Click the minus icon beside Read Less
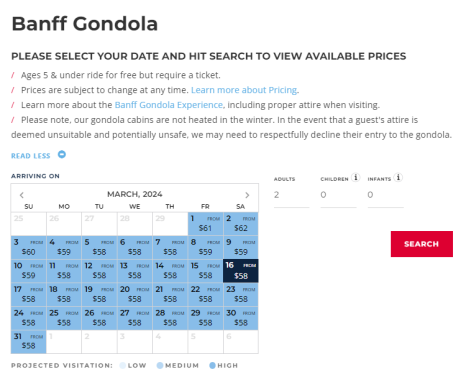The width and height of the screenshot is (466, 390). tap(62, 155)
